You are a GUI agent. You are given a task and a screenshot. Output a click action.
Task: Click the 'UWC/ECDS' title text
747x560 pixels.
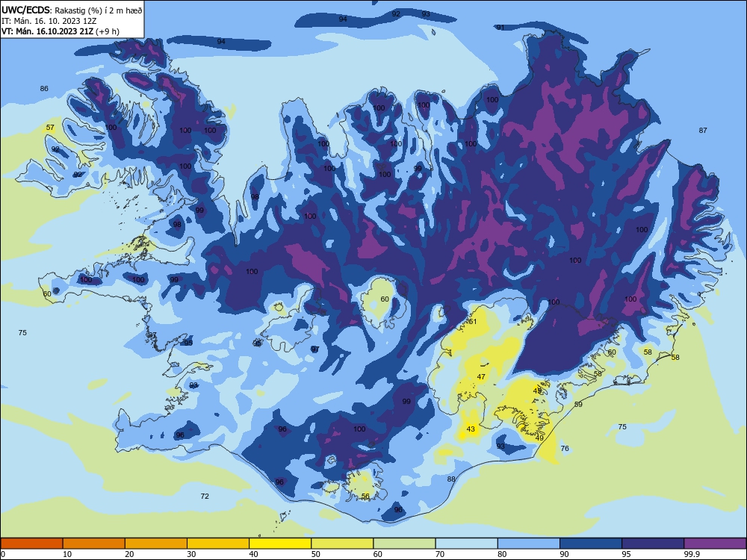point(24,10)
